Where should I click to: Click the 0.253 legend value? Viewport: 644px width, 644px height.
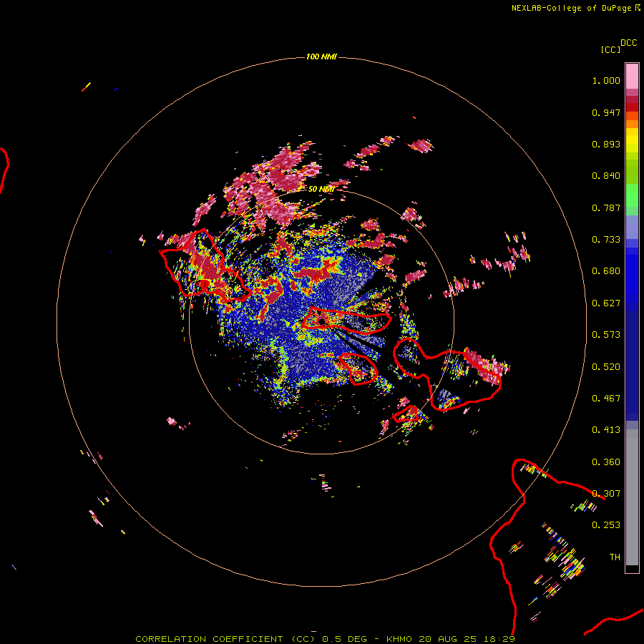[x=606, y=525]
